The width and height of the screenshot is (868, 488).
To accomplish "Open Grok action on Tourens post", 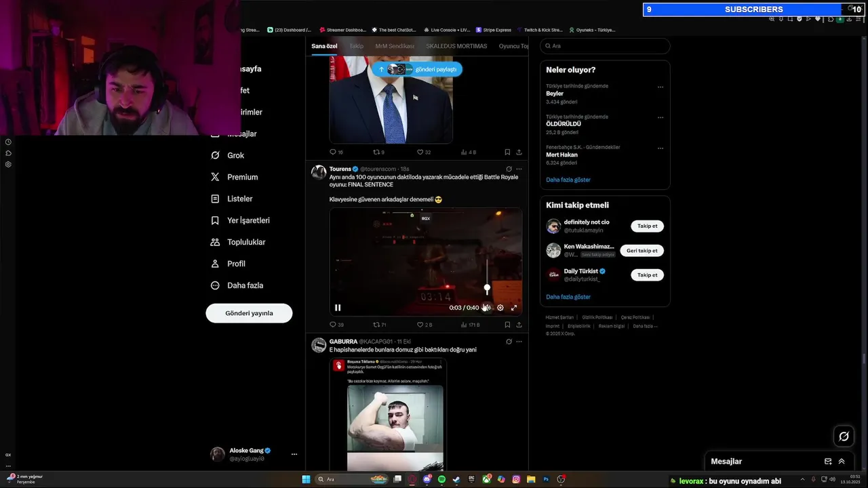I will 509,169.
